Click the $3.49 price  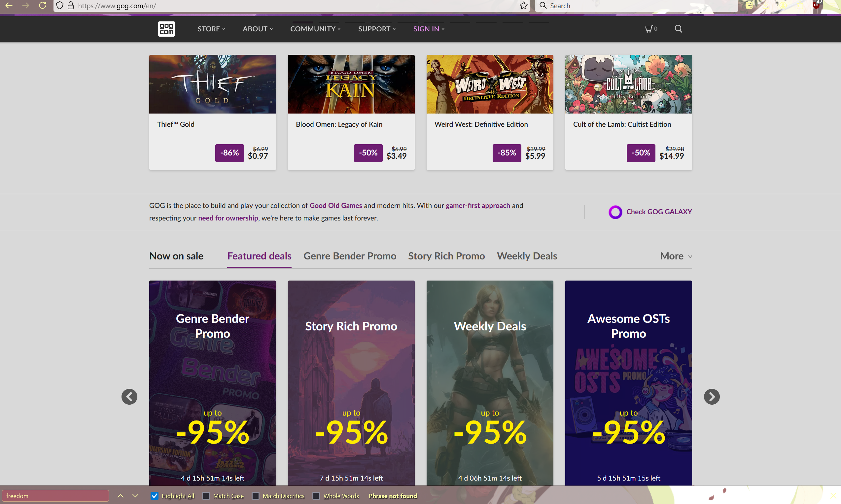click(x=396, y=156)
